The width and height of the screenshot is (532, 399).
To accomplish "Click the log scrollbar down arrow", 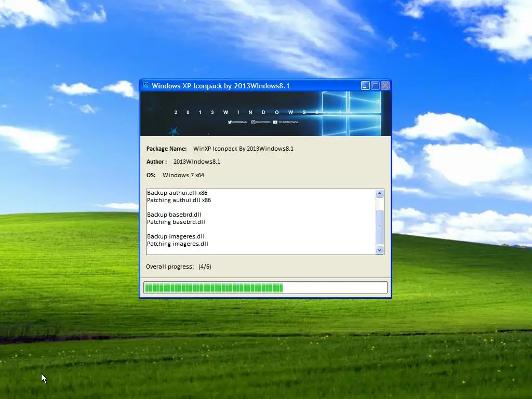I will (x=379, y=250).
